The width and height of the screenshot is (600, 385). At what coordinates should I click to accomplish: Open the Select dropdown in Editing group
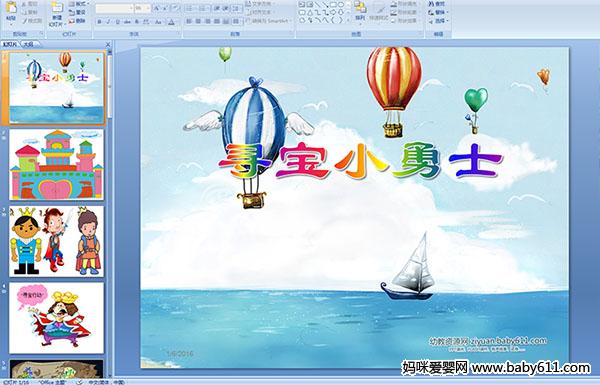[x=437, y=21]
